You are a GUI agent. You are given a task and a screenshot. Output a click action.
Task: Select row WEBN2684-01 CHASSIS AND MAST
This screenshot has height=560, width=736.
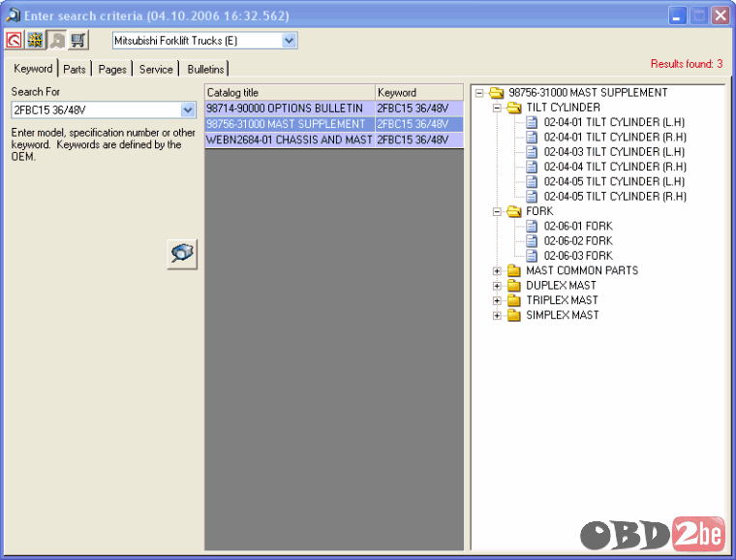pyautogui.click(x=334, y=140)
